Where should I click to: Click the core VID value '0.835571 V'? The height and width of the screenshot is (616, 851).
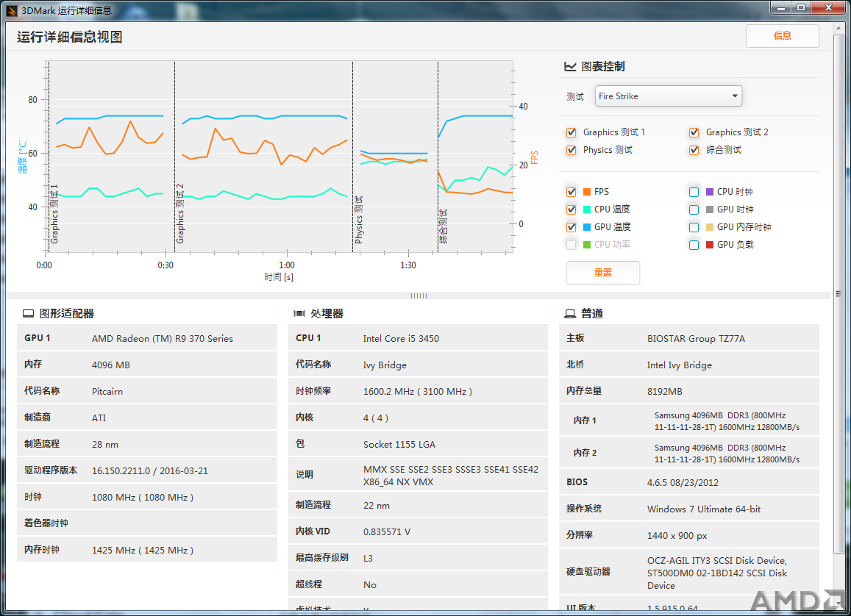click(387, 532)
